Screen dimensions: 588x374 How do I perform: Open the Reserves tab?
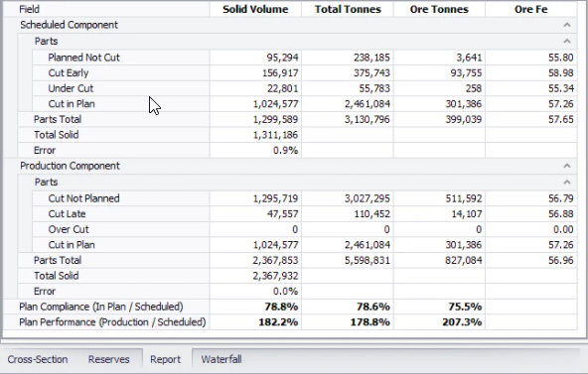pyautogui.click(x=108, y=359)
